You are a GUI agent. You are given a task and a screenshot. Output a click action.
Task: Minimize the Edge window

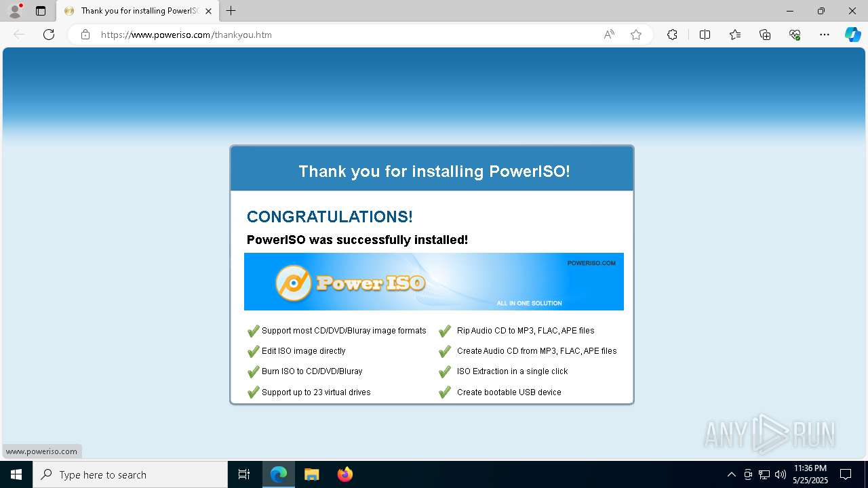pyautogui.click(x=790, y=11)
